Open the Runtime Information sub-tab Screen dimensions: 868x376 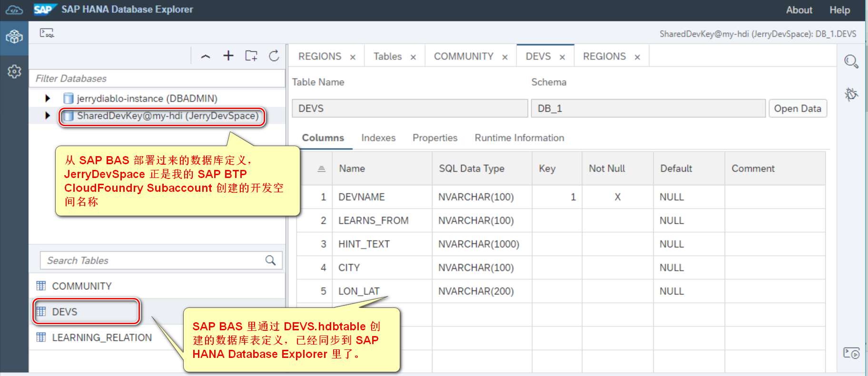pyautogui.click(x=519, y=138)
